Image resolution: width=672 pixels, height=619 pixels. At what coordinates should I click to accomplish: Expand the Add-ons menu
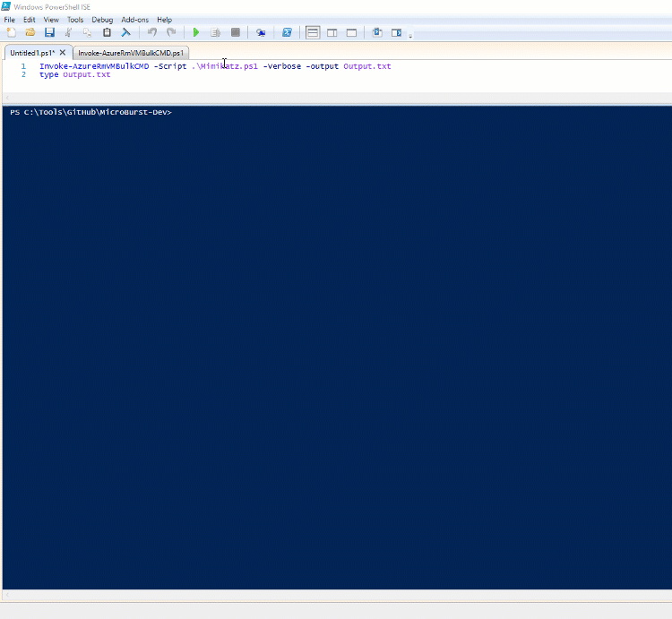pos(134,20)
